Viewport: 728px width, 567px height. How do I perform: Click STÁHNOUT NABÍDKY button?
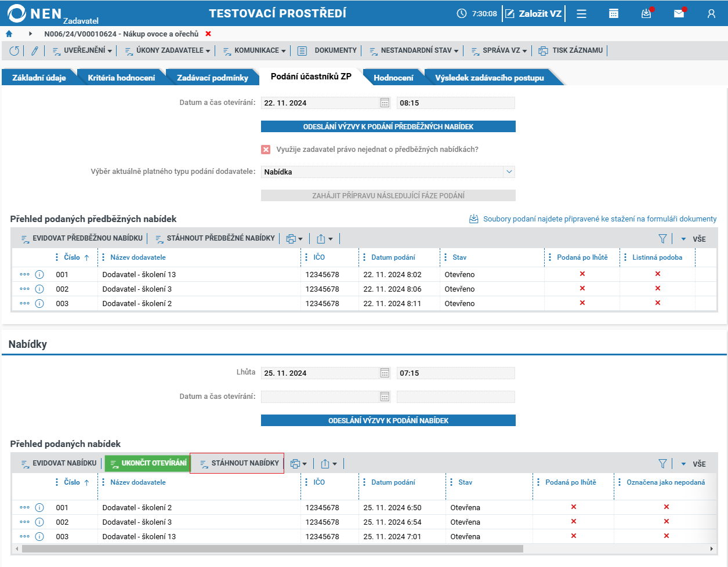tap(238, 463)
